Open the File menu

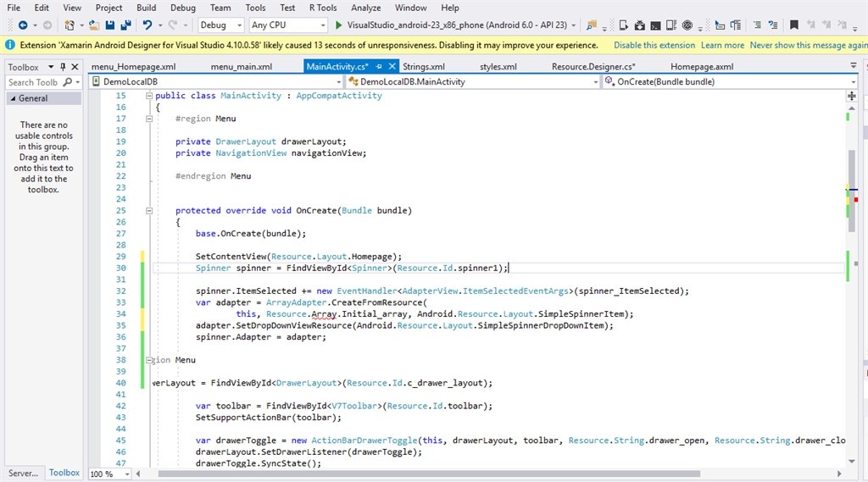click(14, 8)
